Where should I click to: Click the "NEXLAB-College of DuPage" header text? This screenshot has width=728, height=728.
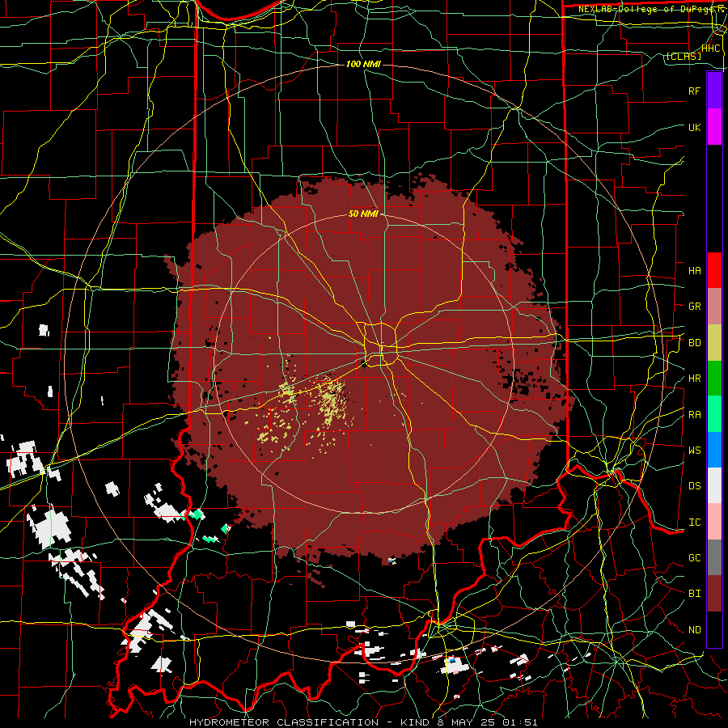tap(644, 9)
